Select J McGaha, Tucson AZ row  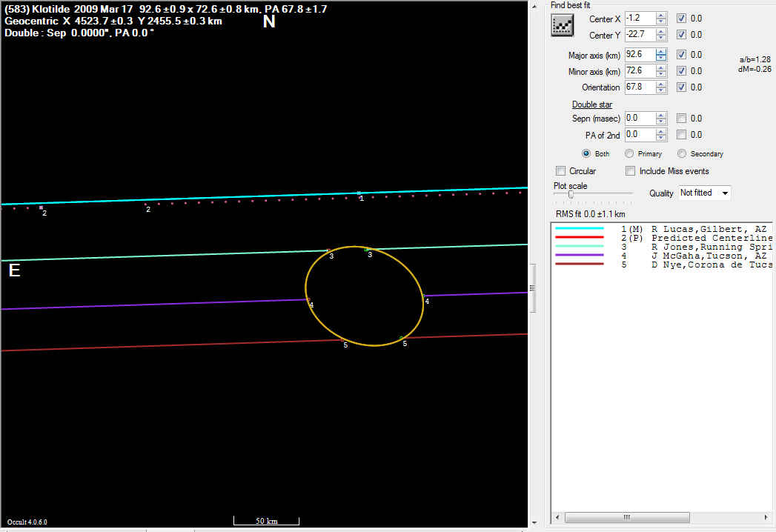[662, 256]
